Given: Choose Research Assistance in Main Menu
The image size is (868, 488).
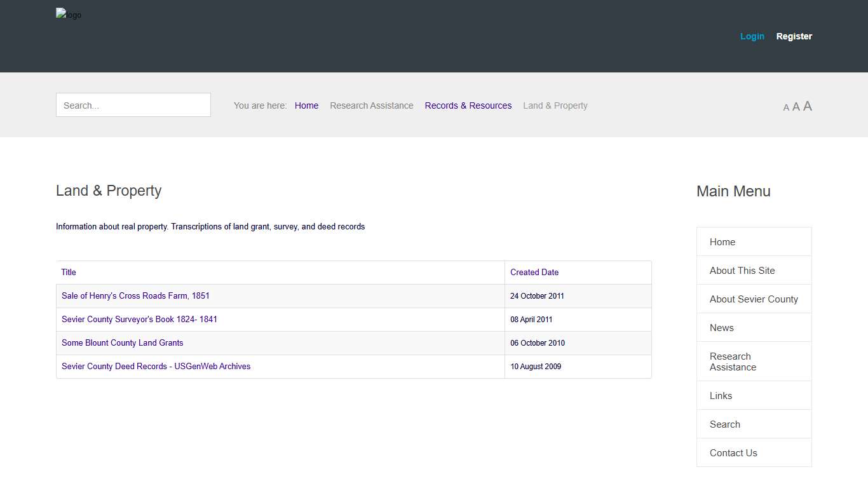Looking at the screenshot, I should pos(732,362).
